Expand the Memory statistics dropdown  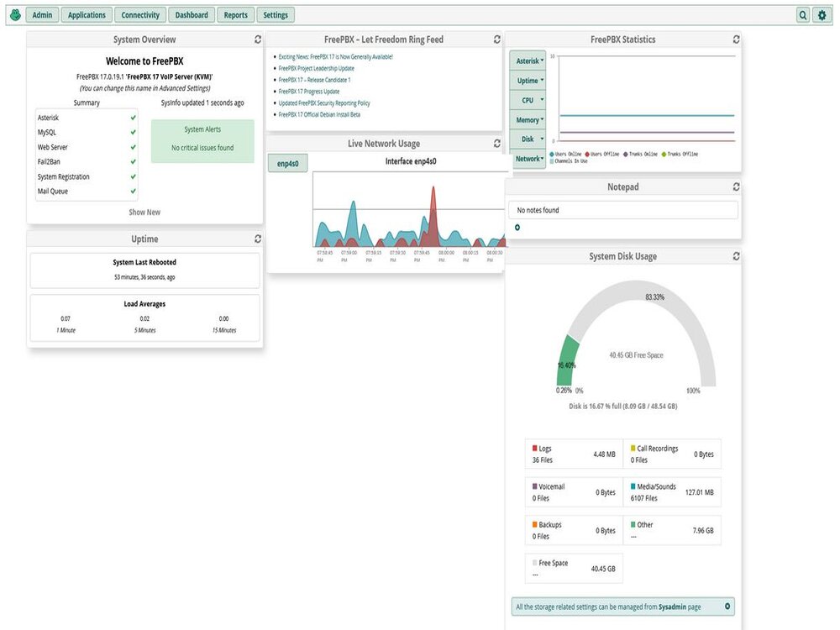click(528, 120)
